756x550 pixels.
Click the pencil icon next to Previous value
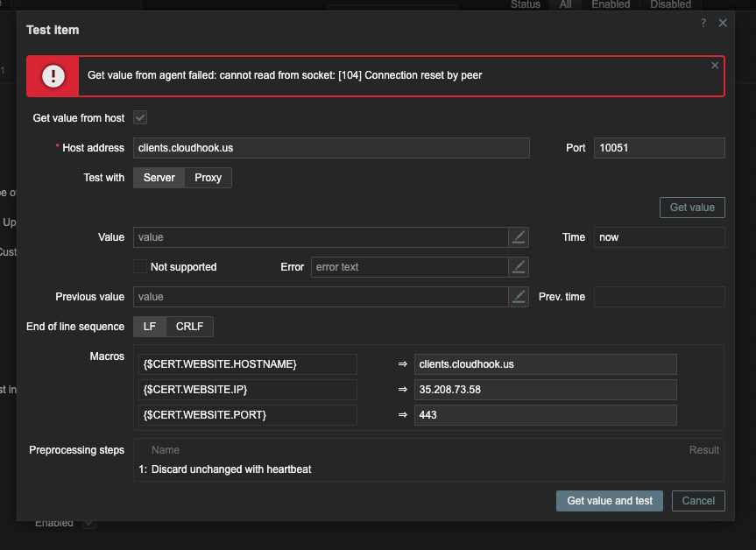pos(519,297)
